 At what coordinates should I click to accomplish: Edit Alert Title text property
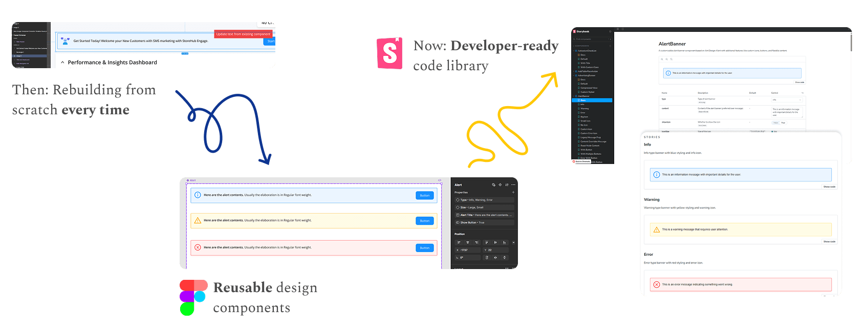point(485,215)
